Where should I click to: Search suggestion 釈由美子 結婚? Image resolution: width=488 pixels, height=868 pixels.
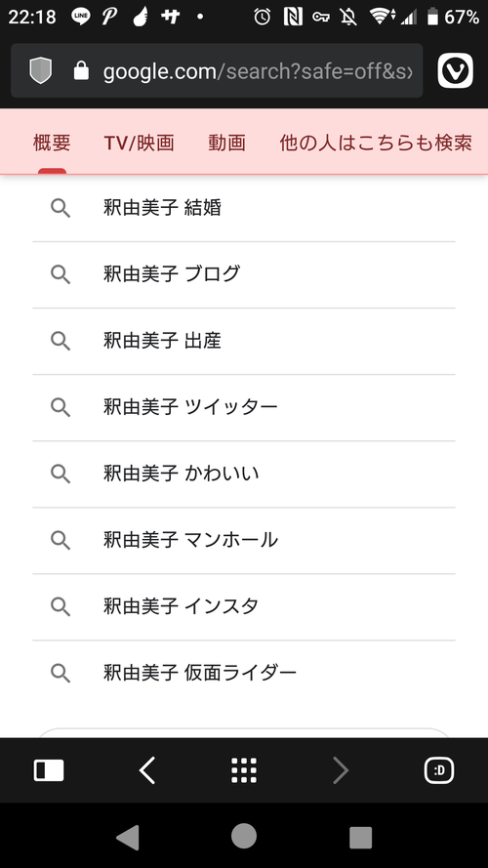pos(244,208)
